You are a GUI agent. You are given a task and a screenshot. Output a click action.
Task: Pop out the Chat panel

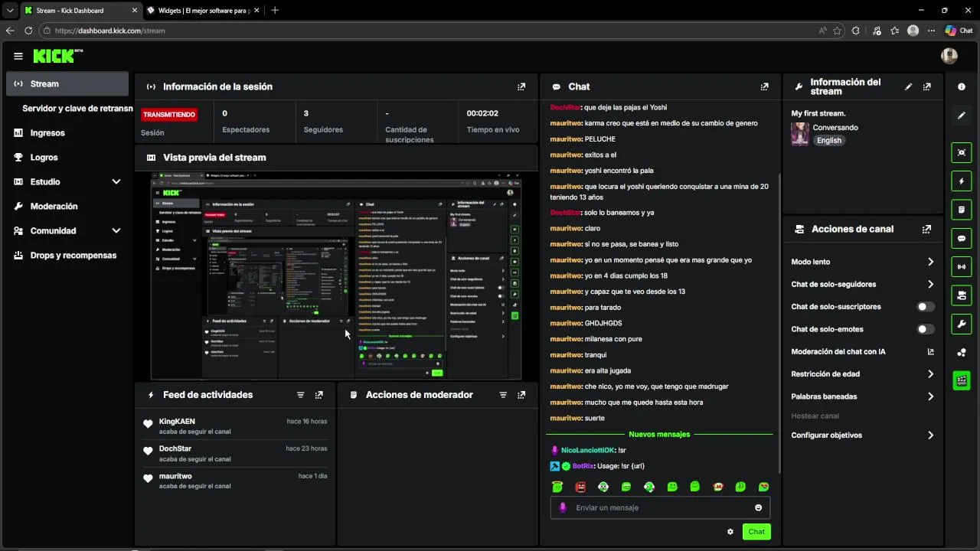click(x=764, y=86)
